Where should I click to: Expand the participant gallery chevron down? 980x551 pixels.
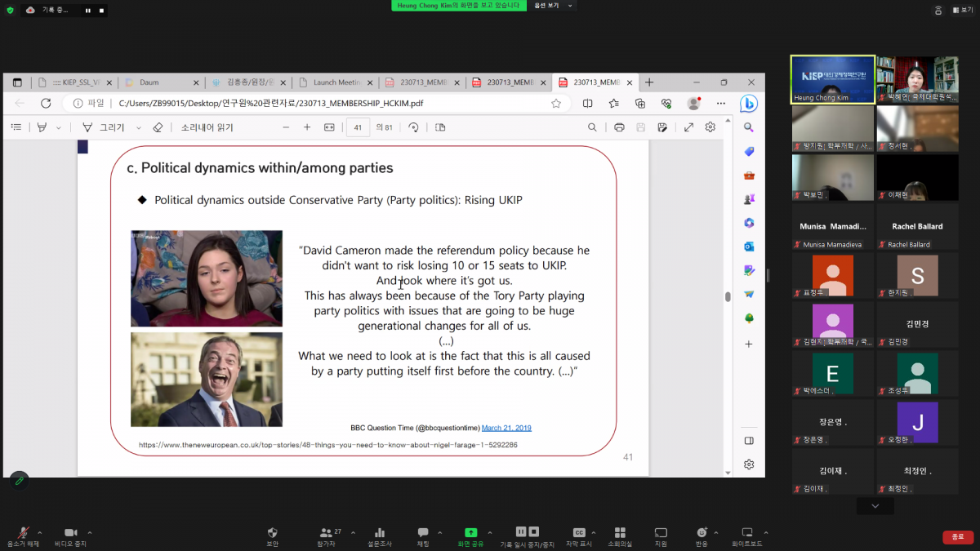coord(875,506)
